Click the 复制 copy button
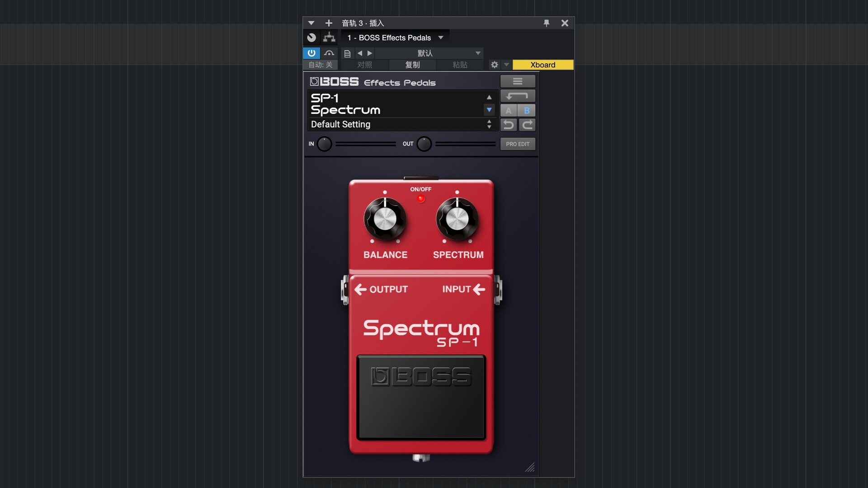The width and height of the screenshot is (868, 488). click(x=412, y=65)
